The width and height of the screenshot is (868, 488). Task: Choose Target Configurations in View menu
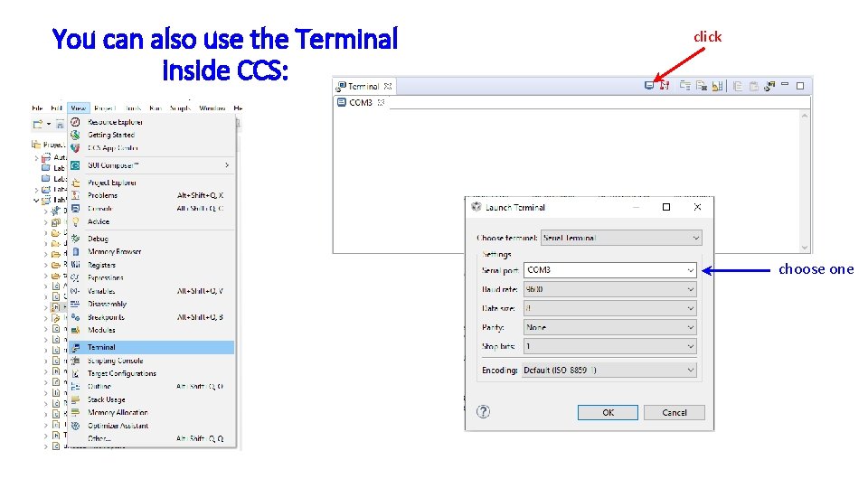pos(152,373)
